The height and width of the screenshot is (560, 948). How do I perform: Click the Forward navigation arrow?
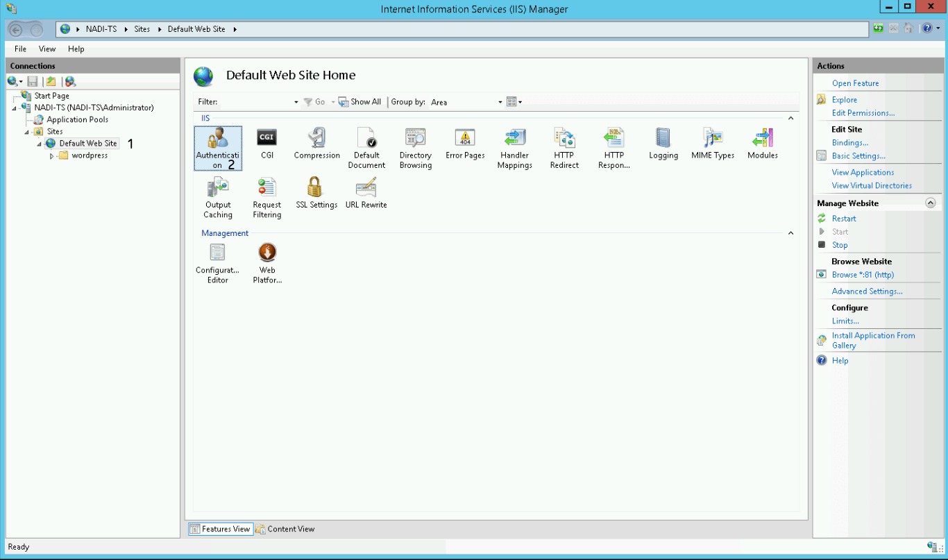click(x=36, y=29)
